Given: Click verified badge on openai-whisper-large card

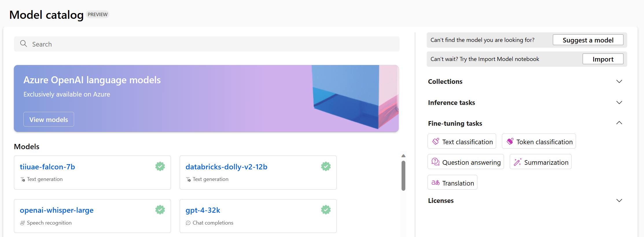Looking at the screenshot, I should pos(160,210).
